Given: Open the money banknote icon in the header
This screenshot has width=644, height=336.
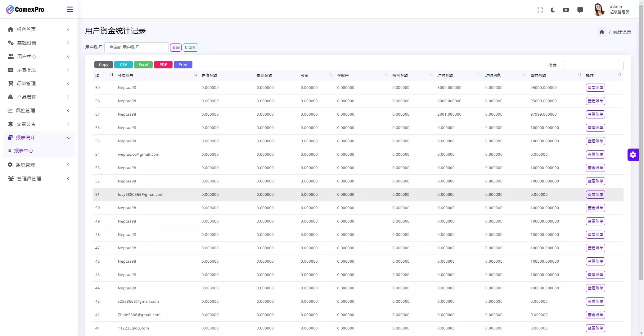Looking at the screenshot, I should click(566, 10).
